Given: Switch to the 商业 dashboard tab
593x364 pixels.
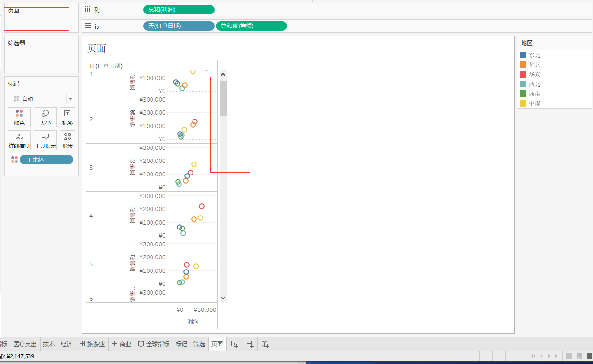Looking at the screenshot, I should [122, 344].
